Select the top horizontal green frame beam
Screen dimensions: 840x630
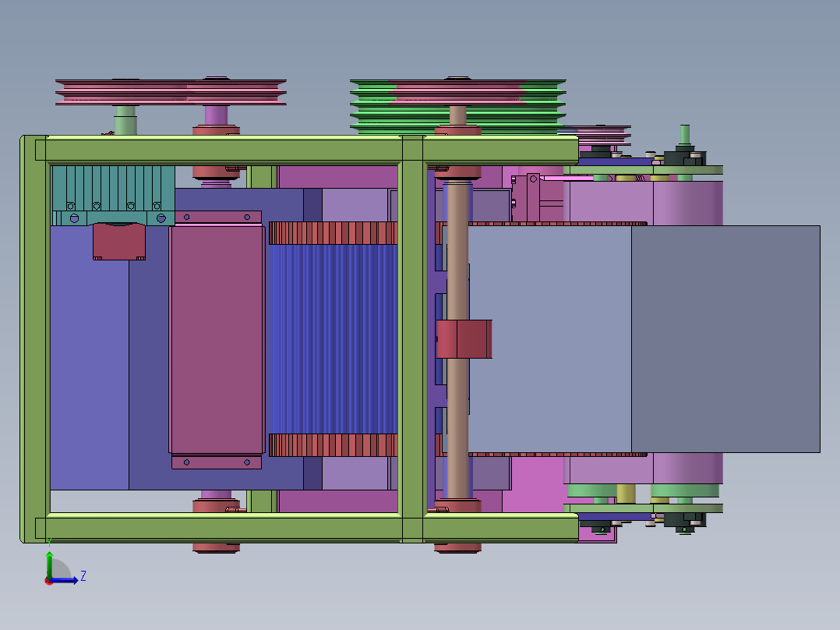[306, 149]
